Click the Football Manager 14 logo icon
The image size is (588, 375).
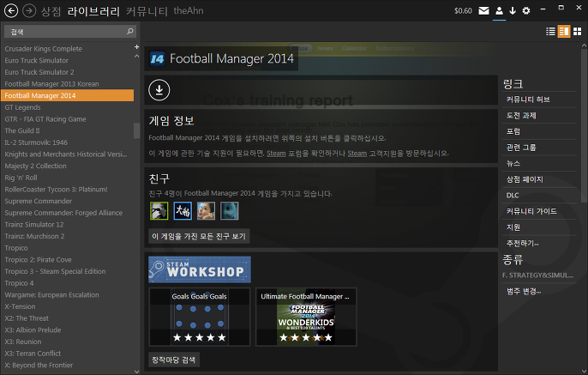tap(157, 59)
